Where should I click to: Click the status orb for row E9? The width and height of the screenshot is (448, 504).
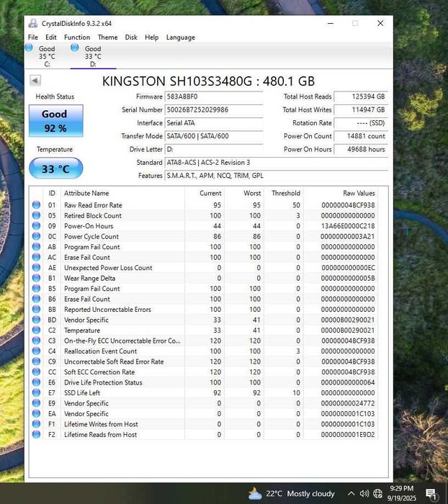[x=36, y=403]
